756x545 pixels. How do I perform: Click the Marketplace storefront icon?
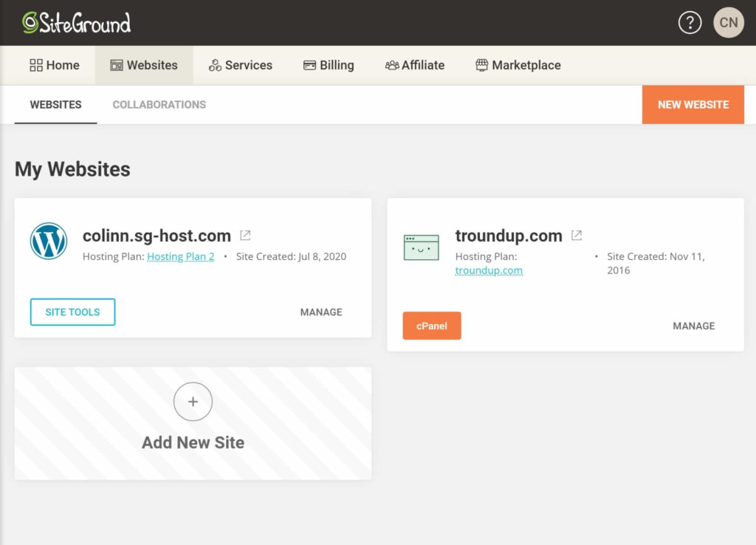pyautogui.click(x=481, y=65)
